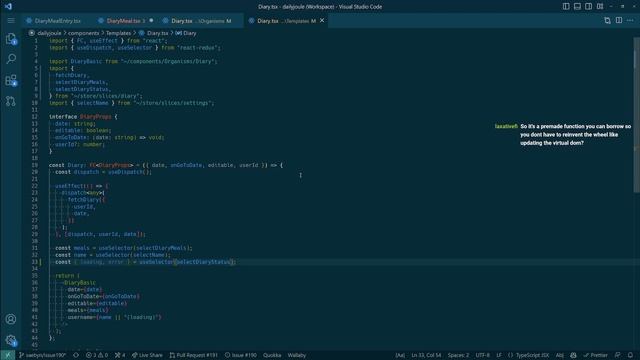Open the Accounts menu icon

pos(11,319)
